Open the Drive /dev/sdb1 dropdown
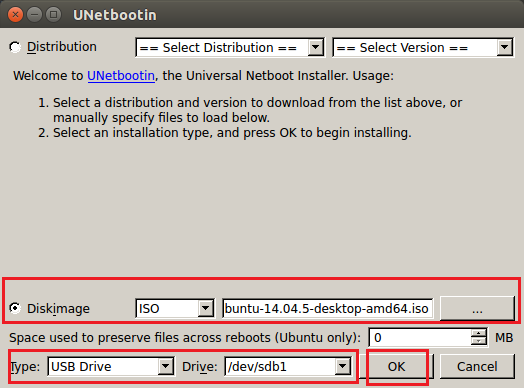Image resolution: width=524 pixels, height=388 pixels. tap(288, 367)
